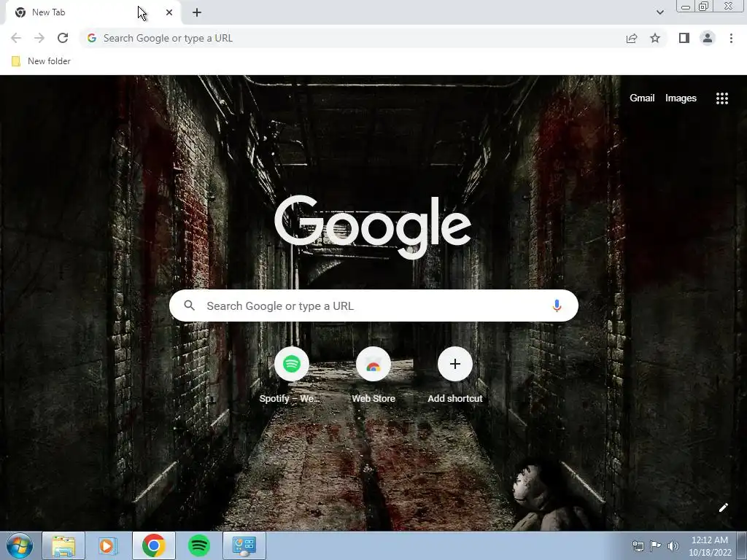
Task: Reload the current page
Action: [x=63, y=38]
